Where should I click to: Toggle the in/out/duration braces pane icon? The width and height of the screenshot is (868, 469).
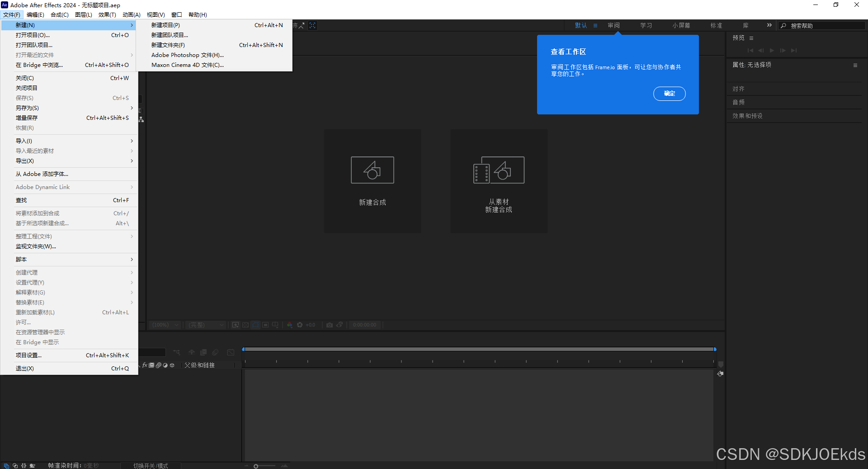[24, 466]
